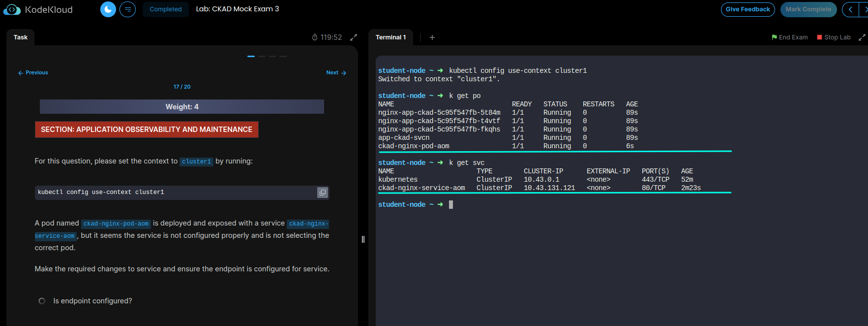Select the 'Is endpoint configured?' radio button

42,301
